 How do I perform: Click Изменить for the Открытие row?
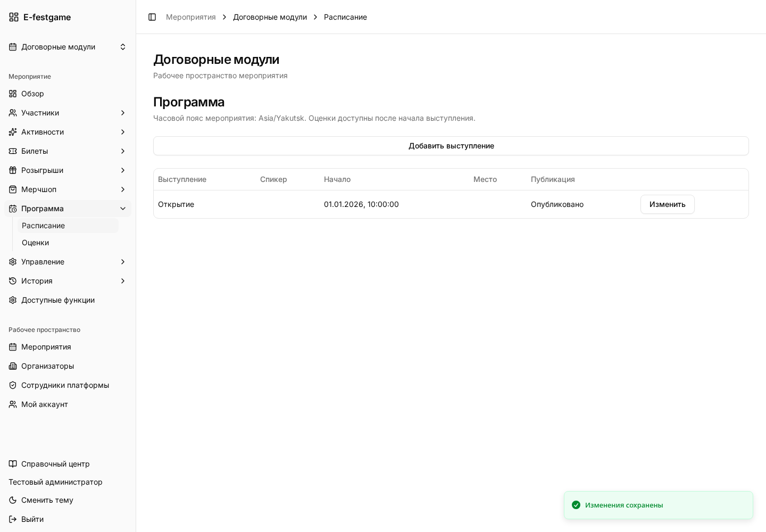click(x=667, y=204)
